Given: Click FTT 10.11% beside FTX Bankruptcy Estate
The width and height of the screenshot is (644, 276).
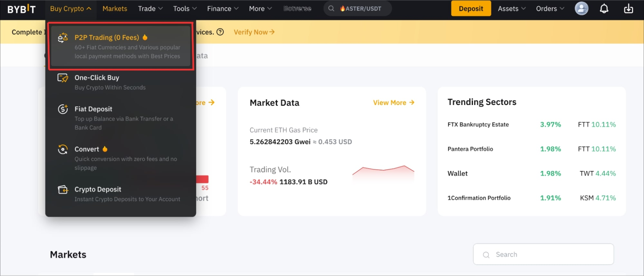Looking at the screenshot, I should pyautogui.click(x=597, y=124).
